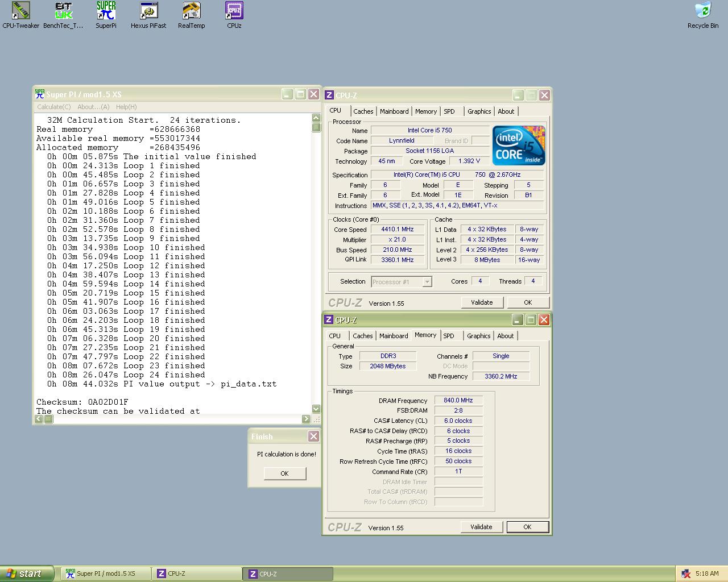
Task: Open the Recycle Bin
Action: click(x=703, y=11)
